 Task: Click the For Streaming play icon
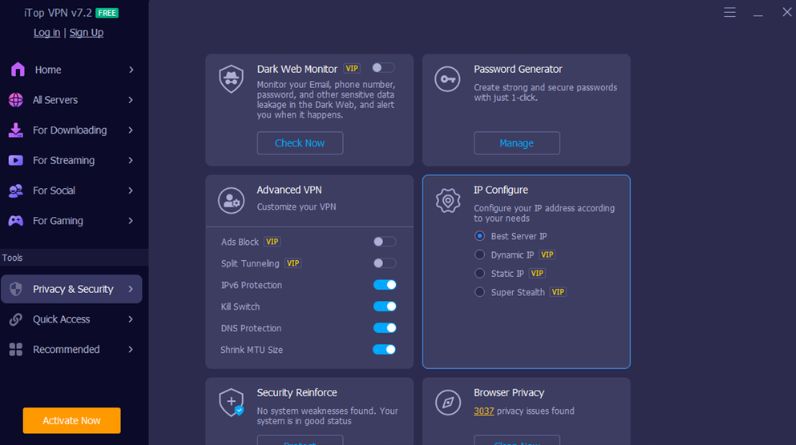[16, 160]
